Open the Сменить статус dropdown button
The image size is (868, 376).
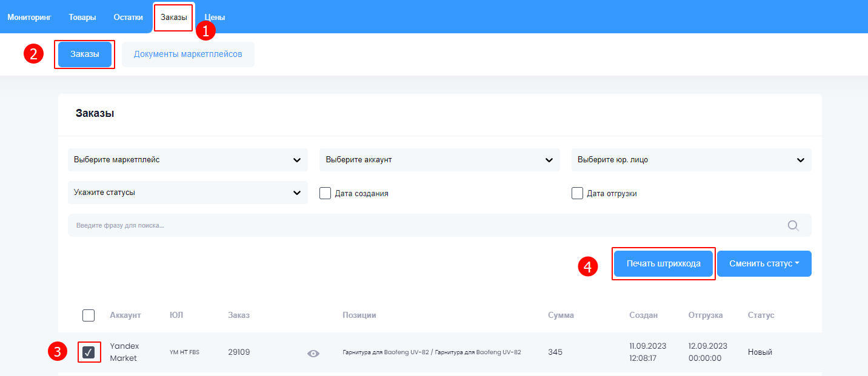coord(764,264)
